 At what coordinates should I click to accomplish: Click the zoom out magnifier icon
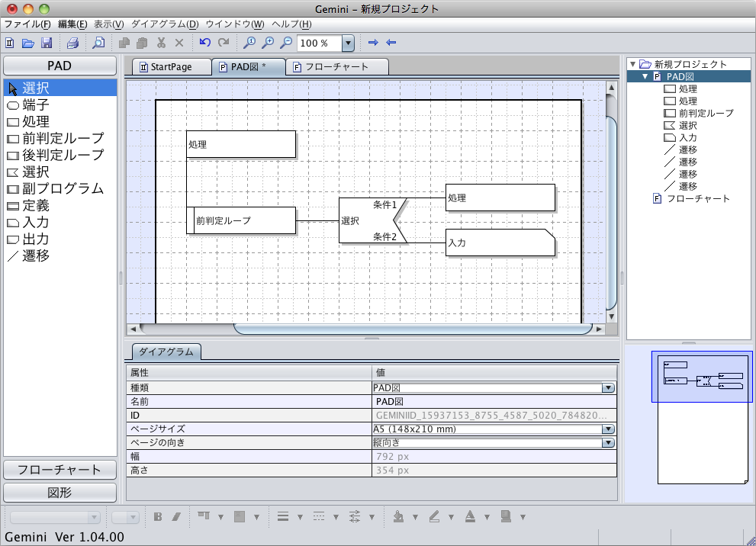tap(285, 43)
